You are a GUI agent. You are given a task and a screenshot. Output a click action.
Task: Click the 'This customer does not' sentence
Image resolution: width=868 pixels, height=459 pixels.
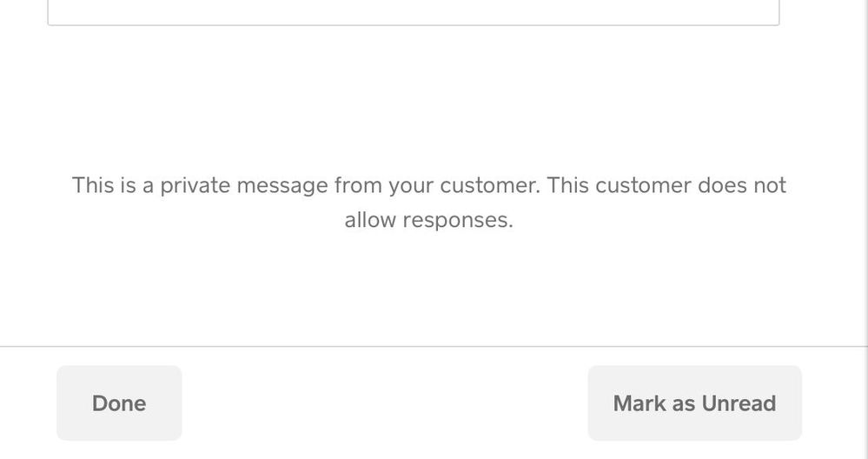(666, 185)
